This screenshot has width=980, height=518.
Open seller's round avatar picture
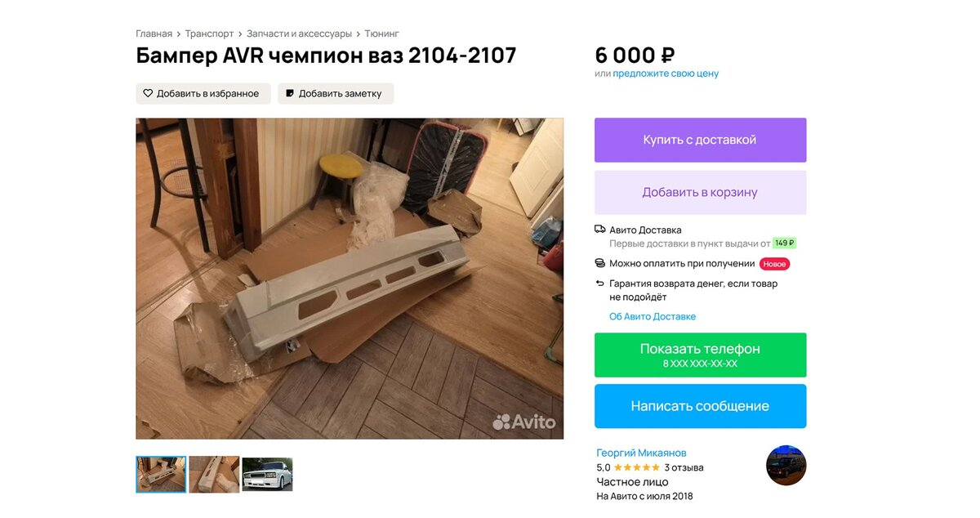(x=786, y=466)
